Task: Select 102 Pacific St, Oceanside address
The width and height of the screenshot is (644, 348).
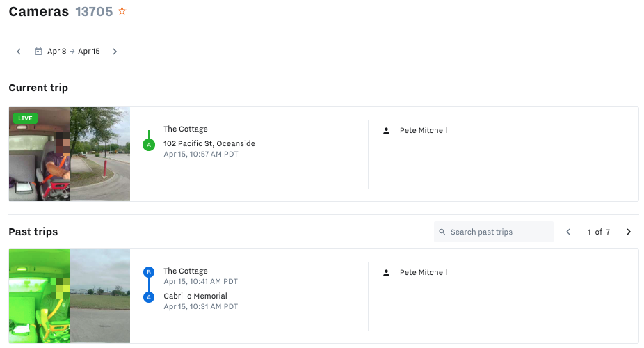Action: point(209,144)
